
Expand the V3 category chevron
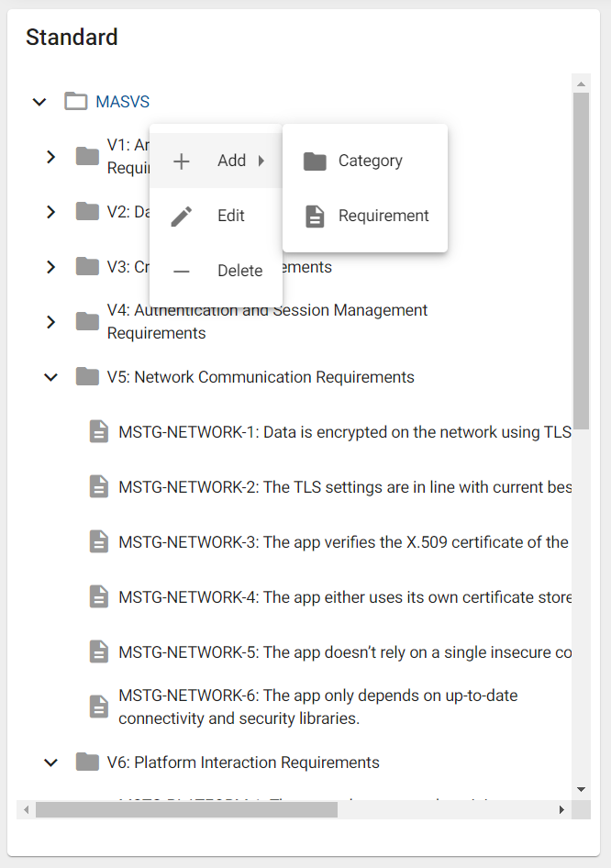51,267
